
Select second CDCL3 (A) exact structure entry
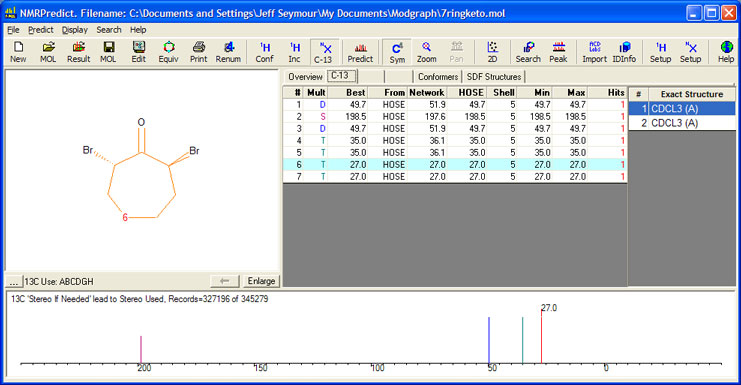[682, 123]
